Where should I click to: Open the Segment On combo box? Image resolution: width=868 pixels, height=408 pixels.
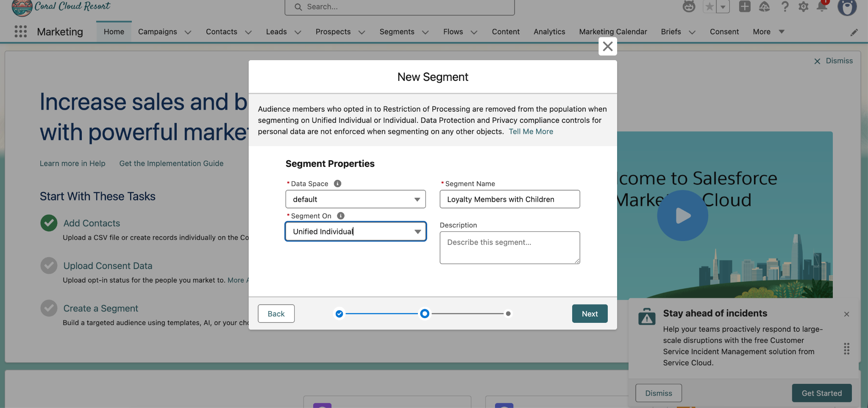pos(356,231)
